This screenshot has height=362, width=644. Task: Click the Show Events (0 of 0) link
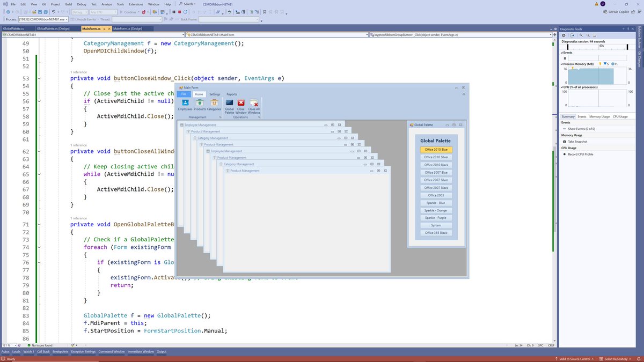581,129
